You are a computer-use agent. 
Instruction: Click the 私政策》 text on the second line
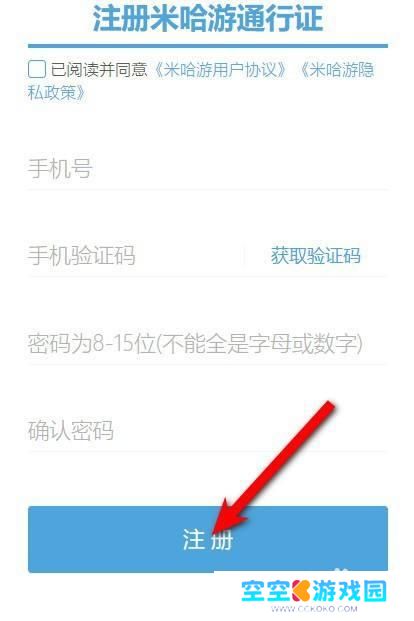coord(56,93)
